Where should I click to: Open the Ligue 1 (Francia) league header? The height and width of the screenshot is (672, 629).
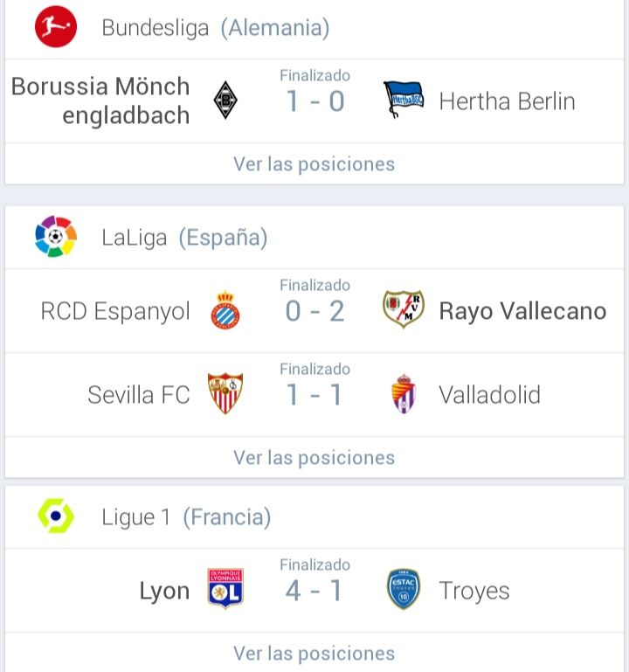click(314, 516)
